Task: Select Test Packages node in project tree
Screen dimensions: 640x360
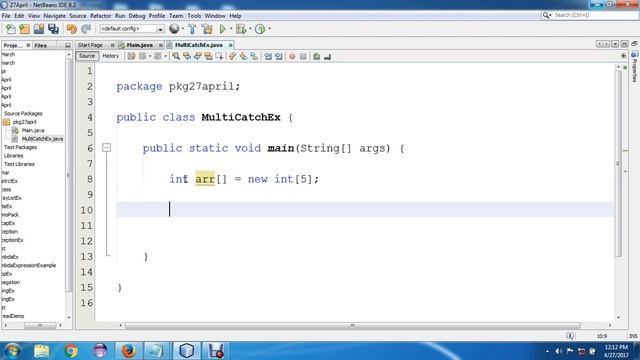Action: pos(20,147)
